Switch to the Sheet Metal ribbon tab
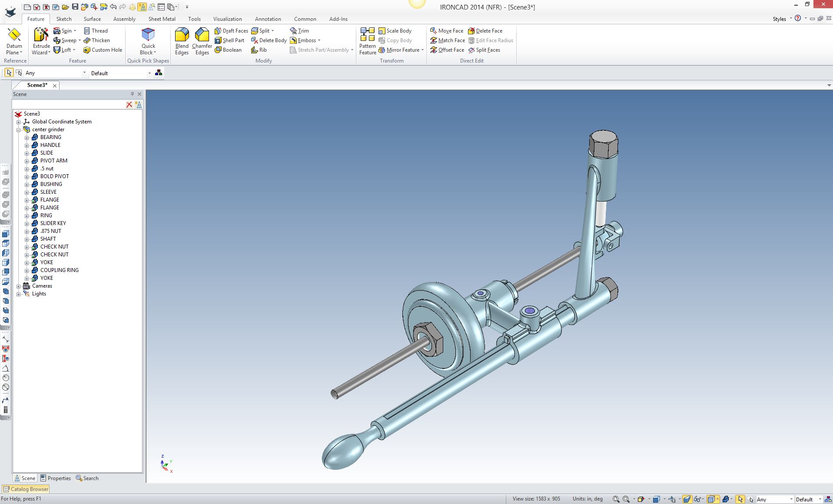This screenshot has height=504, width=833. click(x=162, y=19)
